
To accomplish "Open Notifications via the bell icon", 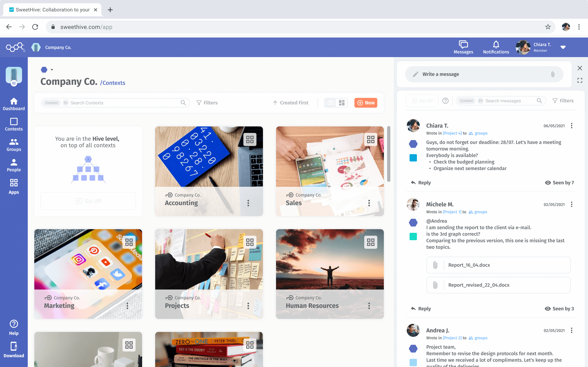I will pos(496,47).
